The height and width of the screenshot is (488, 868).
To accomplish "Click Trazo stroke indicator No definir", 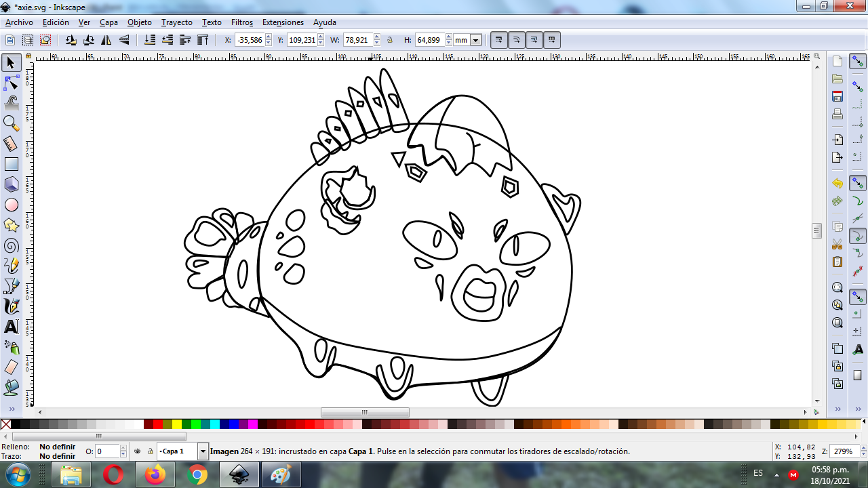I will pyautogui.click(x=57, y=456).
